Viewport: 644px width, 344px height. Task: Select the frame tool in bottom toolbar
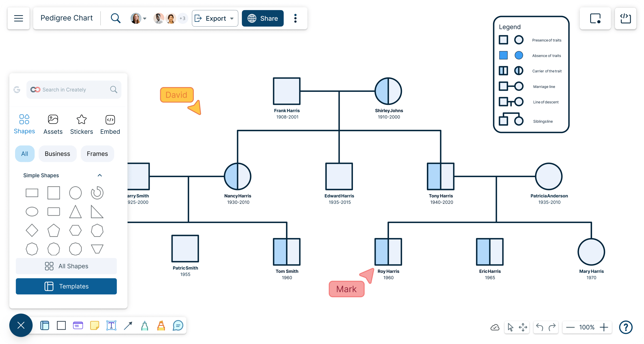tap(45, 325)
